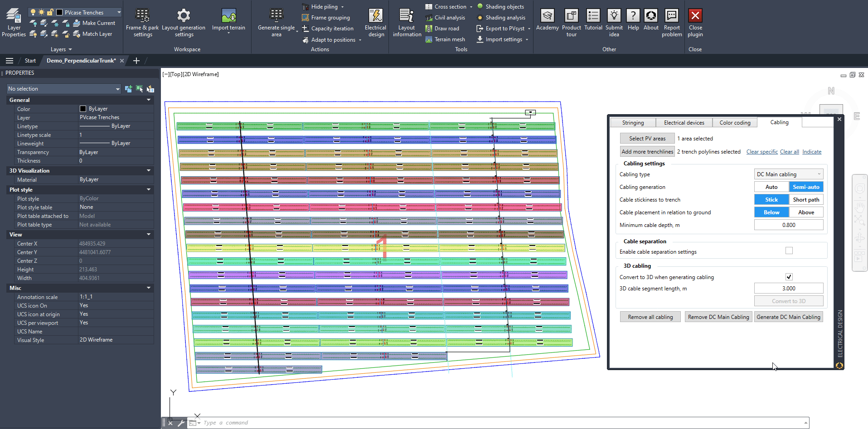868x429 pixels.
Task: Switch to the Stringing tab
Action: click(633, 123)
